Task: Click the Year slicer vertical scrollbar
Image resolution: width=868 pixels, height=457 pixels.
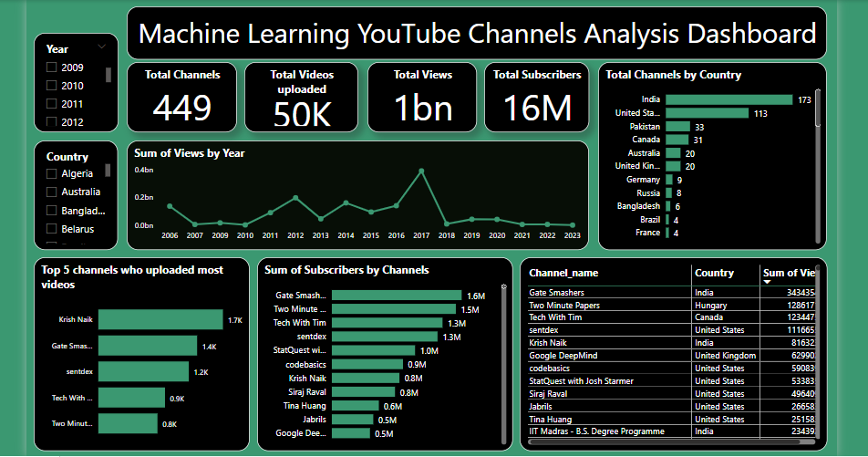Action: (x=109, y=75)
